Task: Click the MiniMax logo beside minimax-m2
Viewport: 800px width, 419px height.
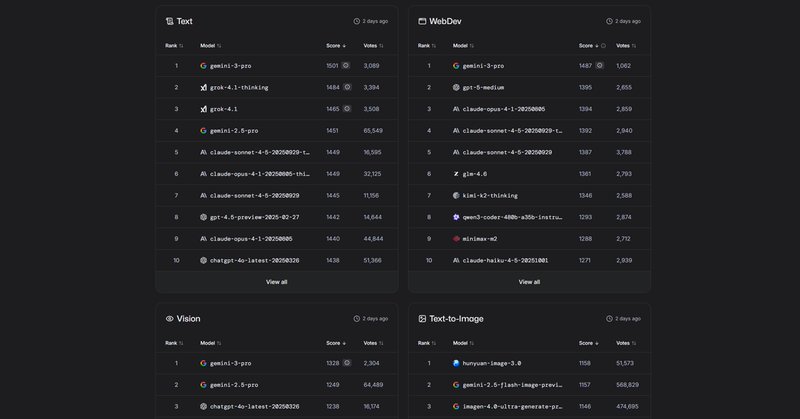Action: (x=456, y=239)
